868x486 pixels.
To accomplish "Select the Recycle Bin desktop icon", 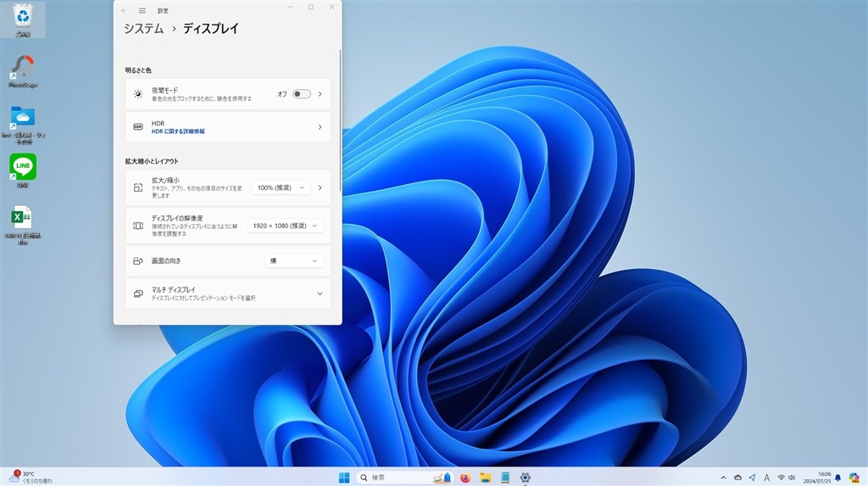I will pyautogui.click(x=23, y=20).
